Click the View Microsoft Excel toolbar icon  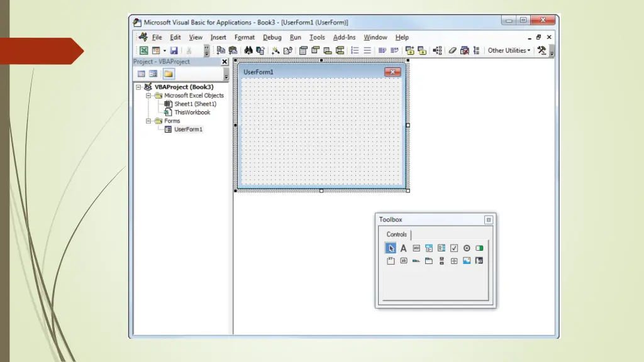(x=144, y=50)
